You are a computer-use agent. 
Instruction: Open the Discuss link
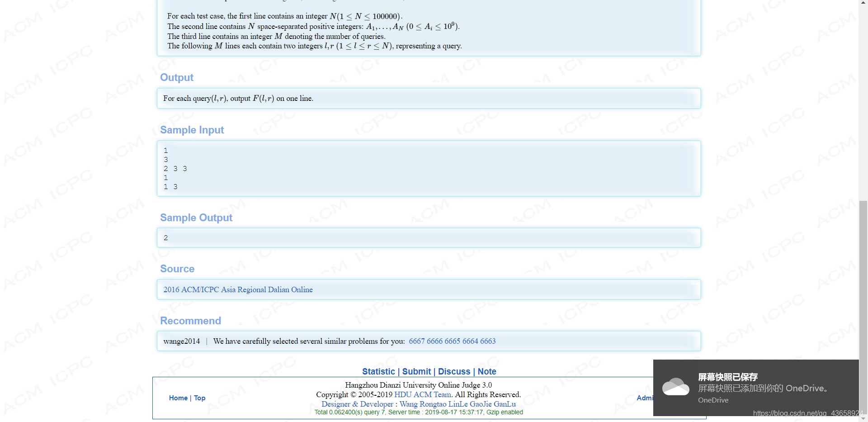pyautogui.click(x=454, y=371)
